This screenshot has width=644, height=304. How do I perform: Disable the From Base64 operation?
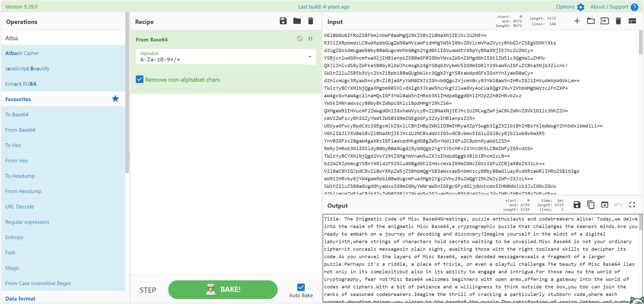(x=300, y=39)
